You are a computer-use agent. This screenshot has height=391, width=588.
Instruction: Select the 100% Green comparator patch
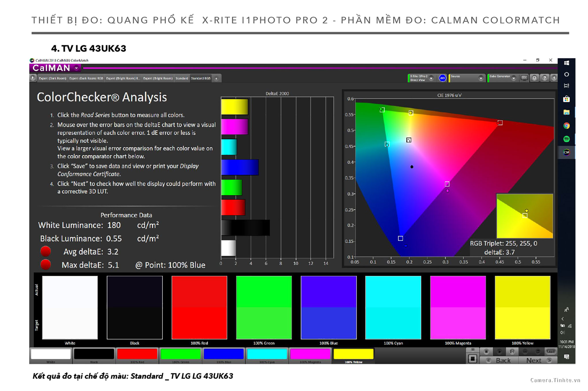(x=264, y=307)
